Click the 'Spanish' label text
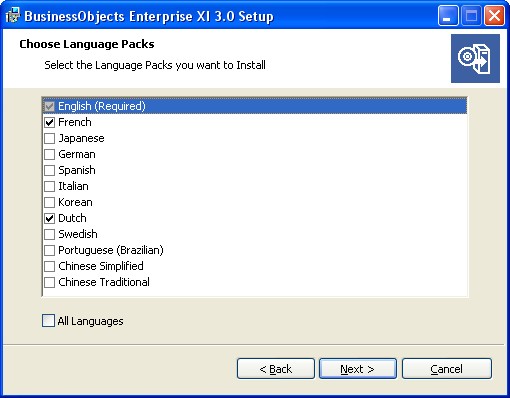 coord(77,170)
